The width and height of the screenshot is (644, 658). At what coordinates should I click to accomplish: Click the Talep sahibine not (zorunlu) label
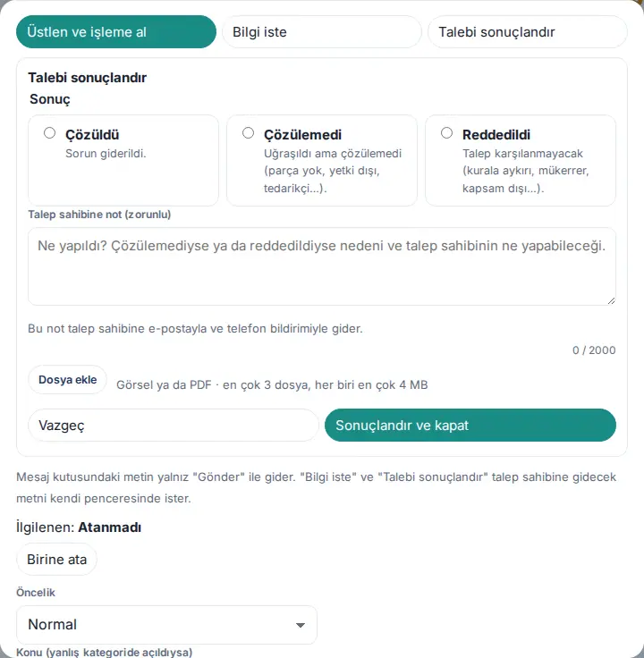[x=99, y=215]
